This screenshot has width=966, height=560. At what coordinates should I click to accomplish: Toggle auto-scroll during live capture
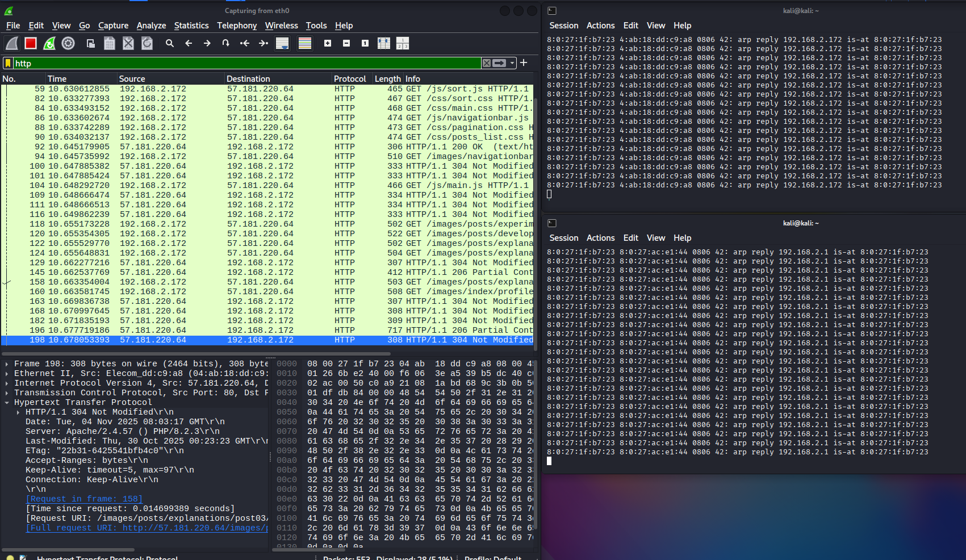[x=282, y=43]
